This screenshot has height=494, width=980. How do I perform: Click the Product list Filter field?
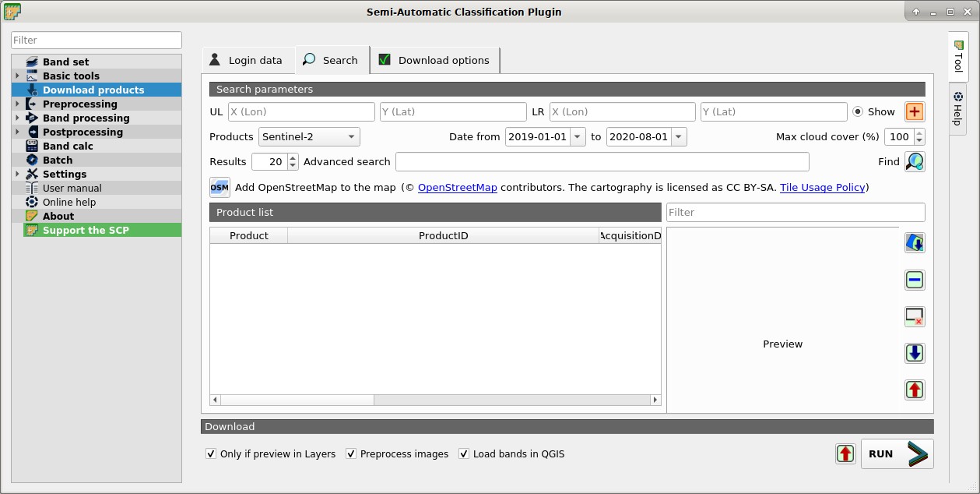tap(796, 212)
